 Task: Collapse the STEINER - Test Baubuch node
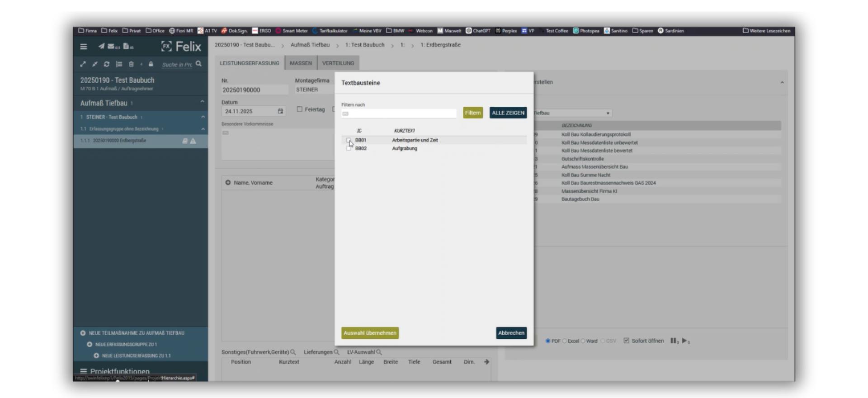203,117
